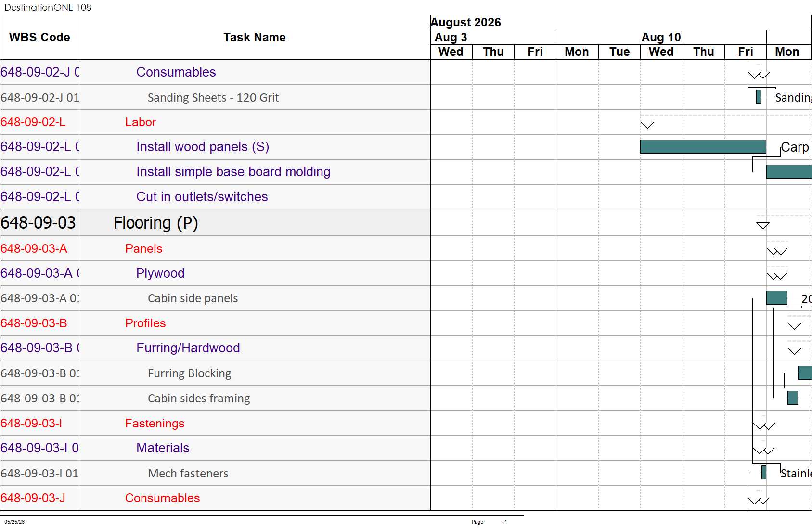Click the Aug 3 week header
The width and height of the screenshot is (812, 528).
(451, 37)
